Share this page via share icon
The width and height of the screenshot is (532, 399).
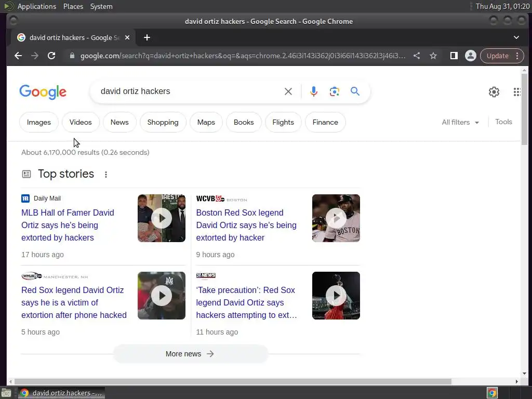[417, 56]
